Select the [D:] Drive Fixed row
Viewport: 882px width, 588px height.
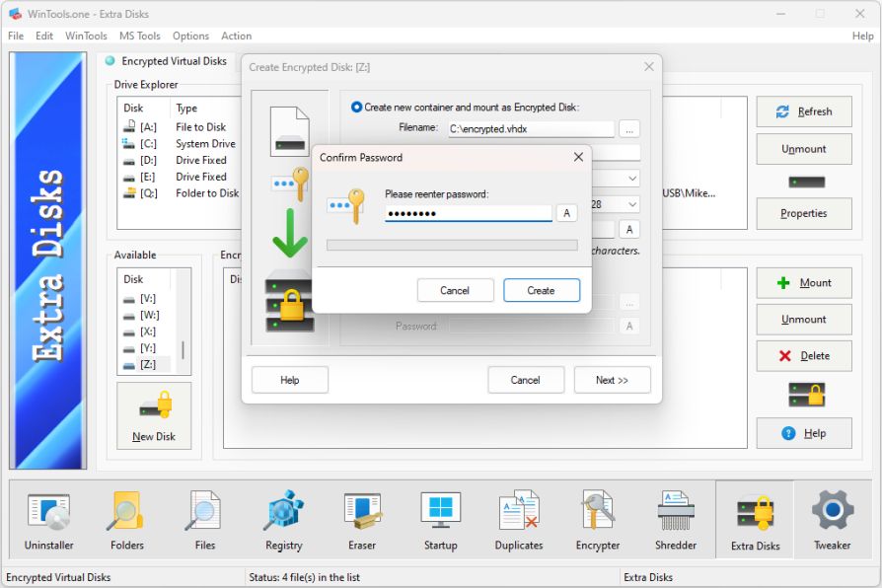pyautogui.click(x=180, y=161)
